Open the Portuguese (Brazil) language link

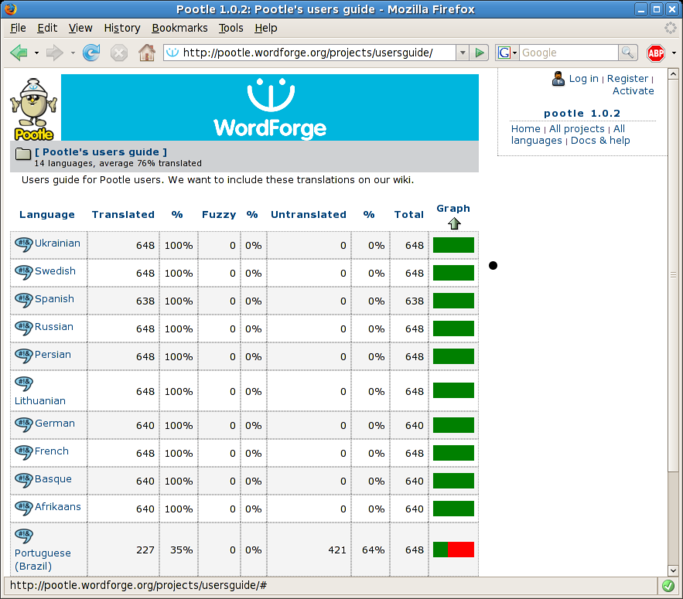tap(43, 559)
